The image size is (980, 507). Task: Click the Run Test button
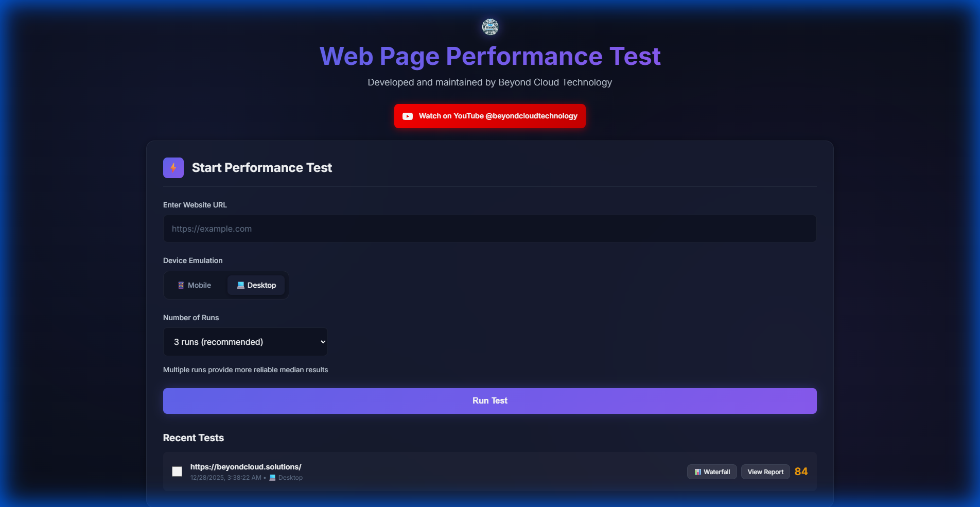coord(489,400)
